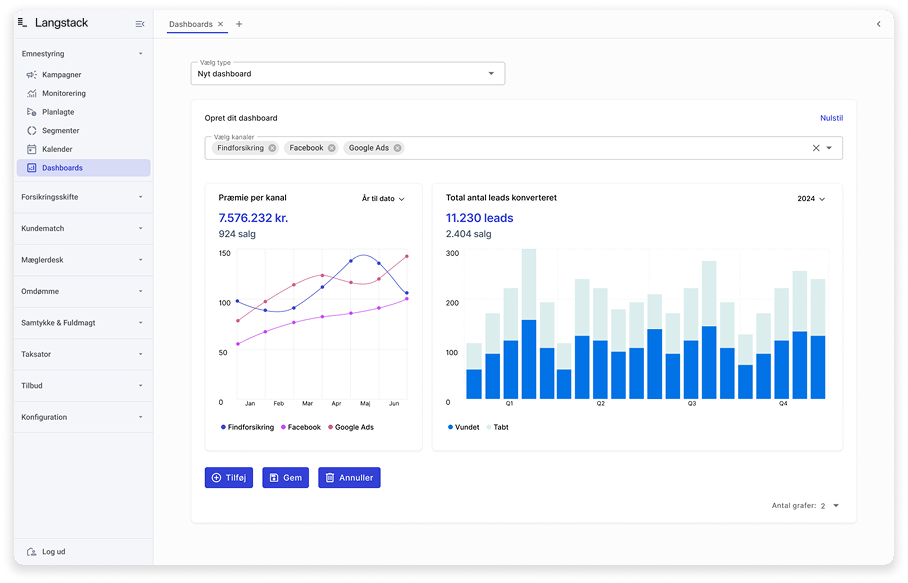The width and height of the screenshot is (908, 583).
Task: Toggle the Tabt legend series
Action: click(497, 427)
